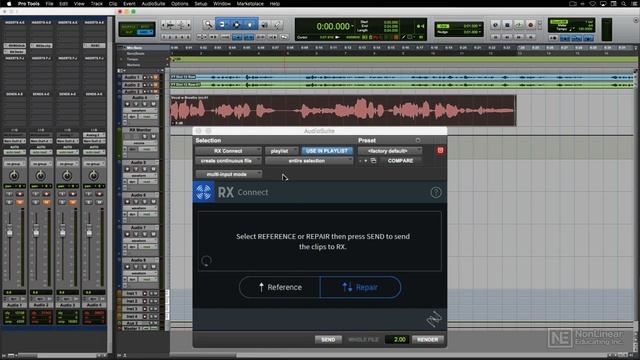Open the Clip menu
This screenshot has height=360, width=640.
coord(113,4)
